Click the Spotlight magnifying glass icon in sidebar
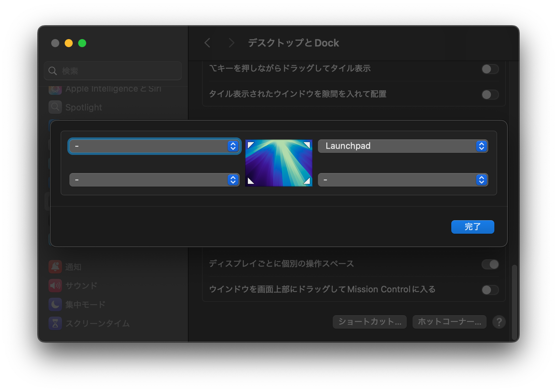The width and height of the screenshot is (557, 392). 55,107
